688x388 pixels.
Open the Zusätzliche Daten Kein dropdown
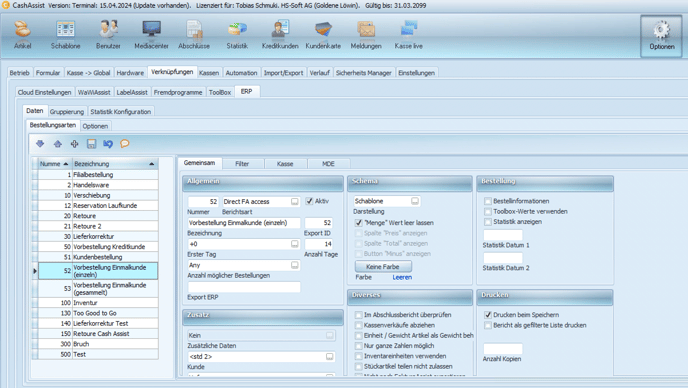tap(330, 335)
